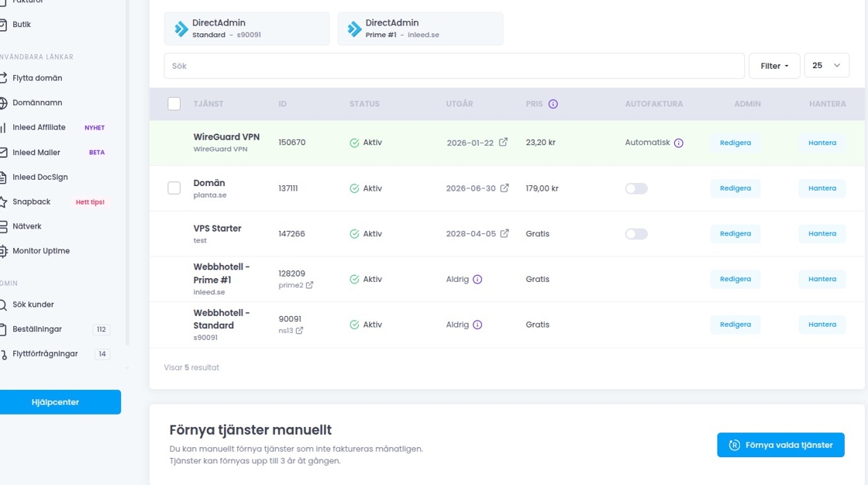868x485 pixels.
Task: Check the select-all checkbox in table header
Action: [174, 104]
